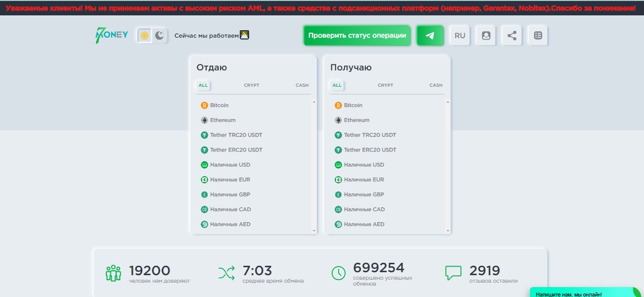Viewport: 644px width, 297px height.
Task: Click Ethereum icon in Отдаю list
Action: pos(204,120)
